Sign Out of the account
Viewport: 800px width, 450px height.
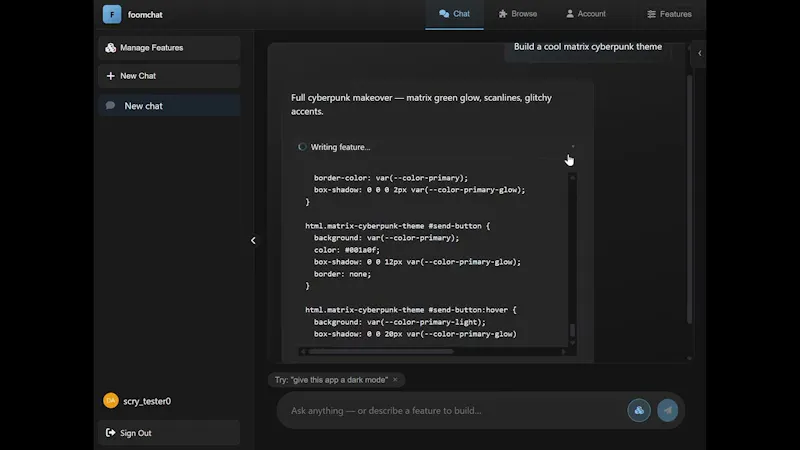coord(169,433)
